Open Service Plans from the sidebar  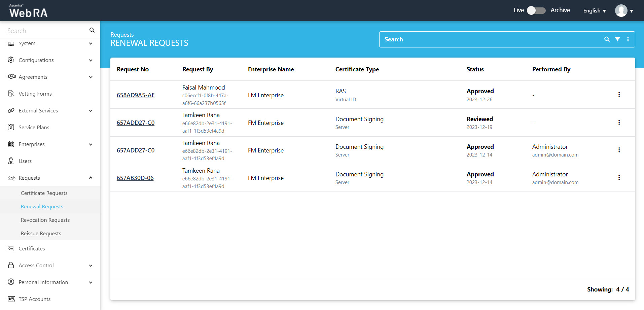(x=34, y=127)
